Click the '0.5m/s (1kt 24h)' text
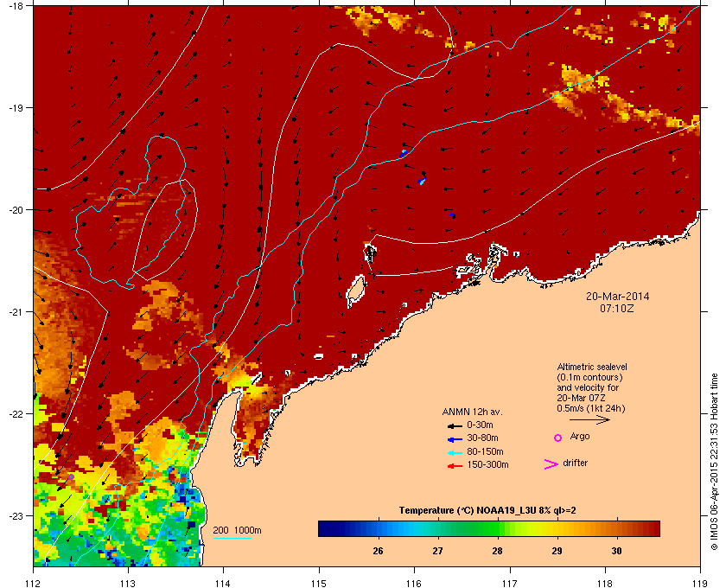Viewport: 726px width, 588px height. coord(591,409)
